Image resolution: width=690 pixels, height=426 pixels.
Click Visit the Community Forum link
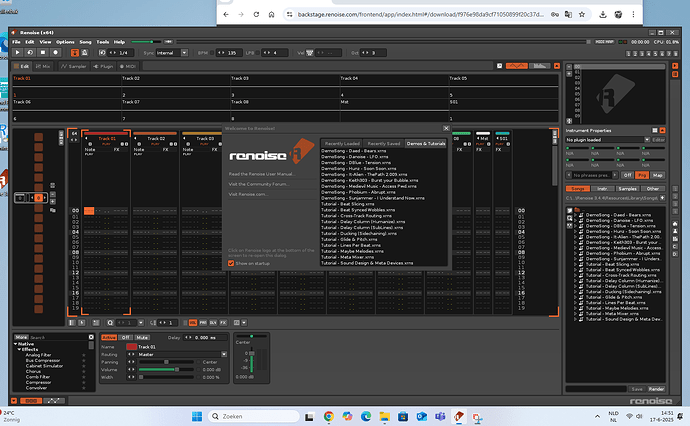(x=259, y=184)
